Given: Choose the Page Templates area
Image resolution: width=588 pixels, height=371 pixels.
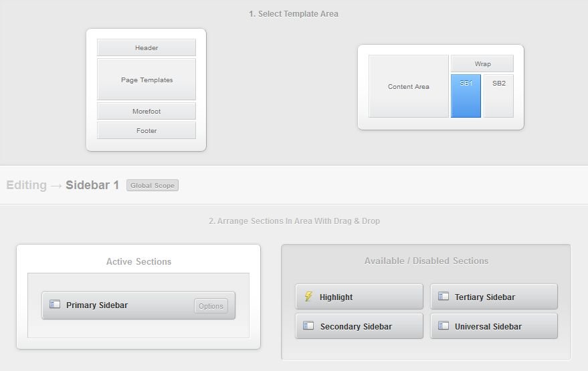Looking at the screenshot, I should 146,80.
